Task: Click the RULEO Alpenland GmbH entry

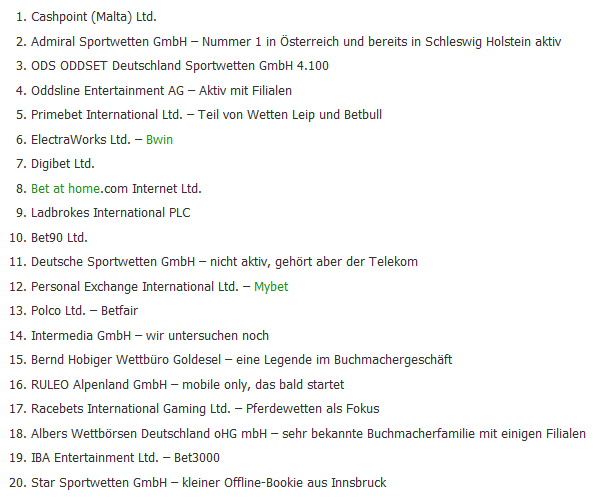Action: 187,385
